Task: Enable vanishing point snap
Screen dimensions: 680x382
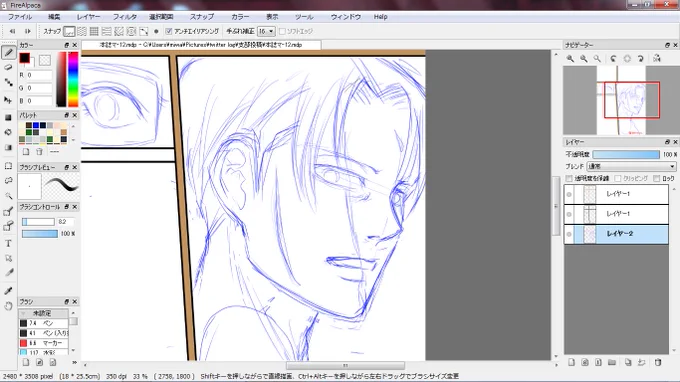Action: [106, 31]
